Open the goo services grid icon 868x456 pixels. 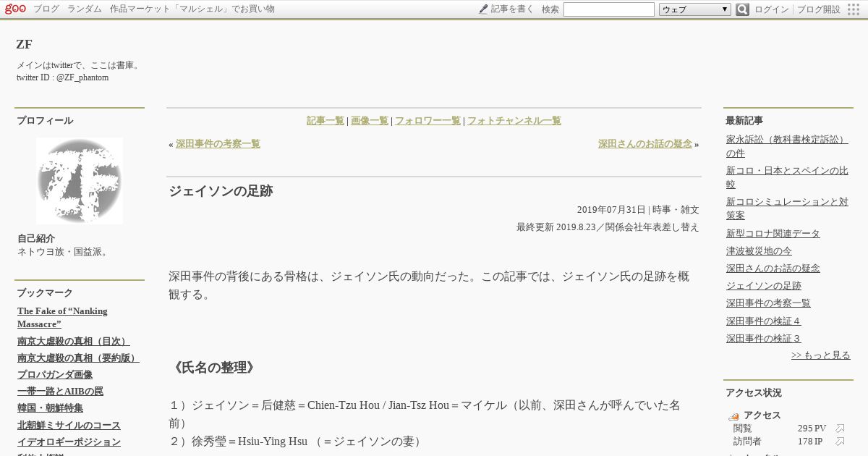tap(854, 9)
